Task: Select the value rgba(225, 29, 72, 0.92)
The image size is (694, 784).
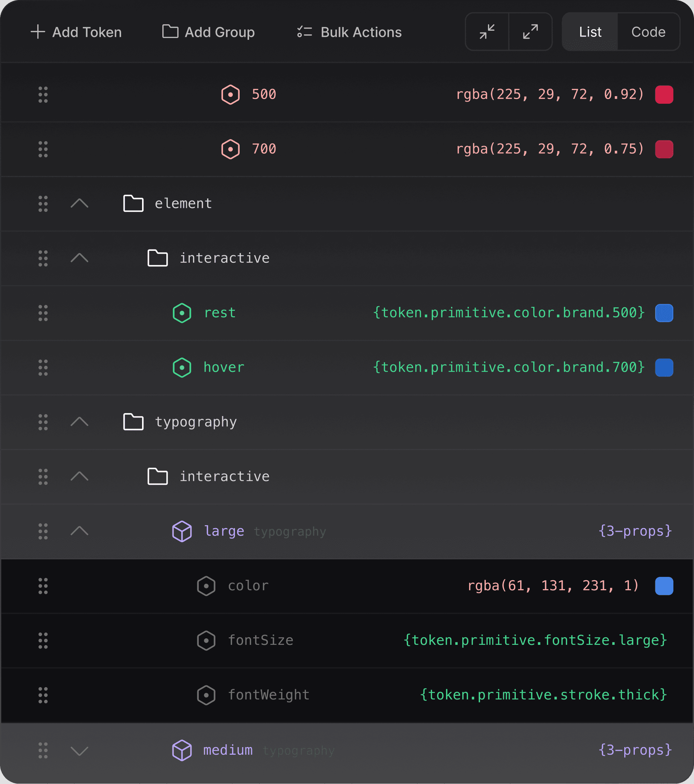Action: pyautogui.click(x=550, y=94)
